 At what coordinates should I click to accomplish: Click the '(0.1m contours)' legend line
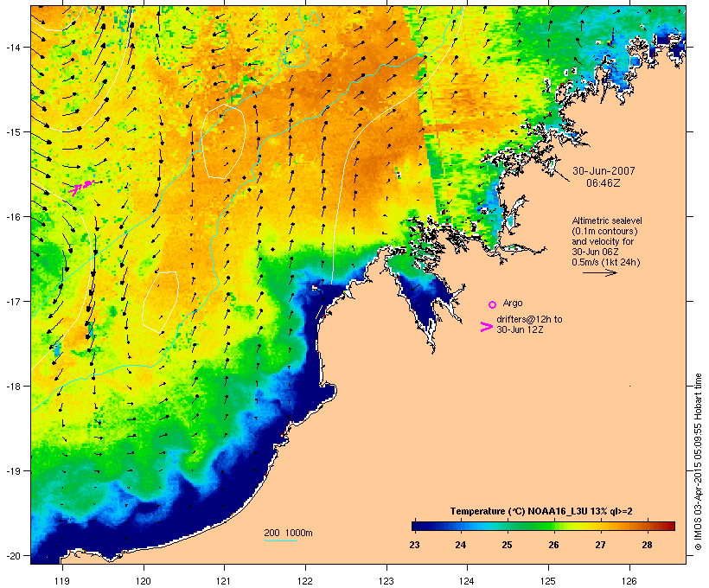(x=605, y=231)
